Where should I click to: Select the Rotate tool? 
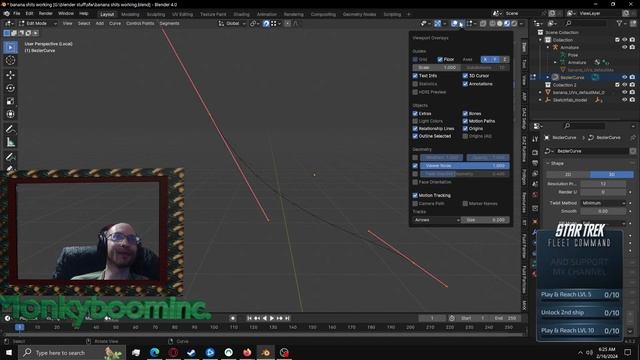click(x=11, y=88)
